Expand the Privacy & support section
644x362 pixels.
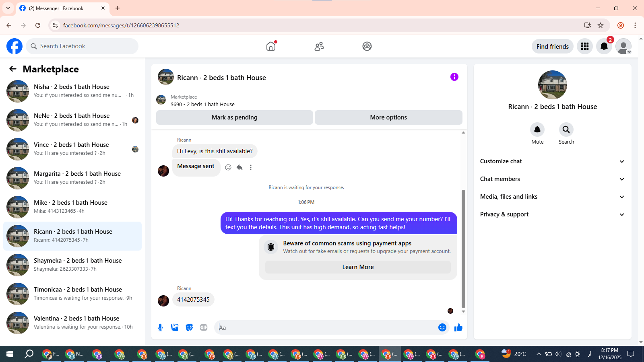point(552,214)
